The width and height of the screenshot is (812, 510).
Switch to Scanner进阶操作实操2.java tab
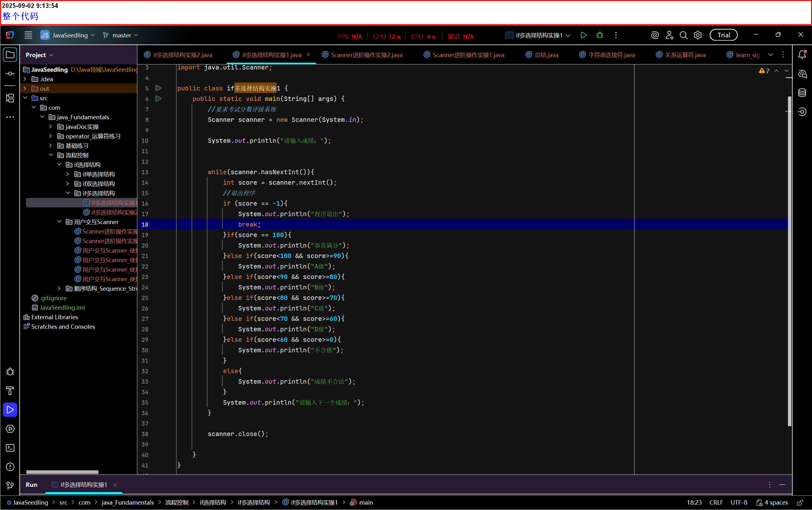[362, 55]
